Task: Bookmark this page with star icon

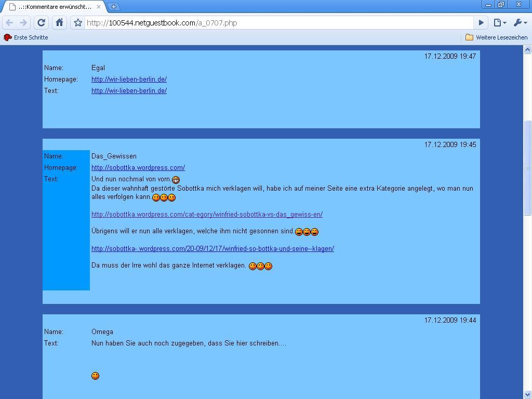Action: point(78,23)
